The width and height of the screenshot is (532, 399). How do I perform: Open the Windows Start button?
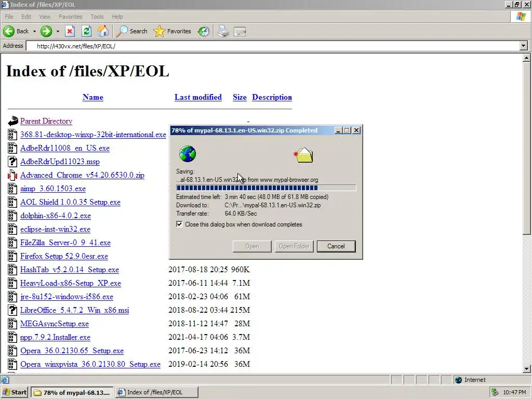(14, 392)
